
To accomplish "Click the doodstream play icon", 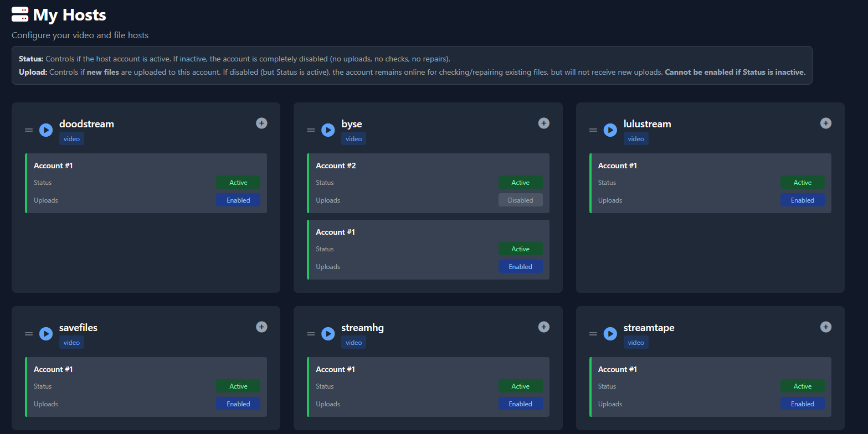I will 45,130.
